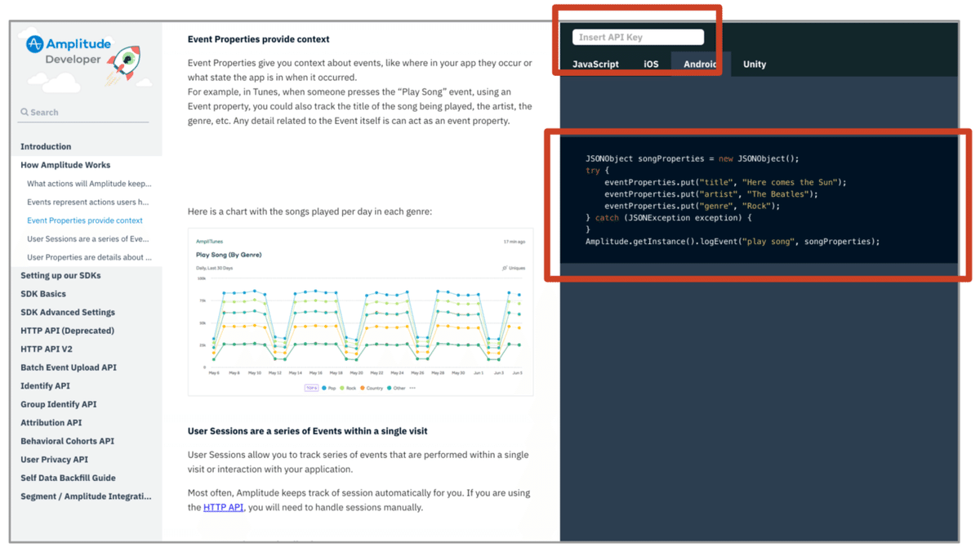Click the Rock legend color dot
The height and width of the screenshot is (552, 980).
pos(343,388)
